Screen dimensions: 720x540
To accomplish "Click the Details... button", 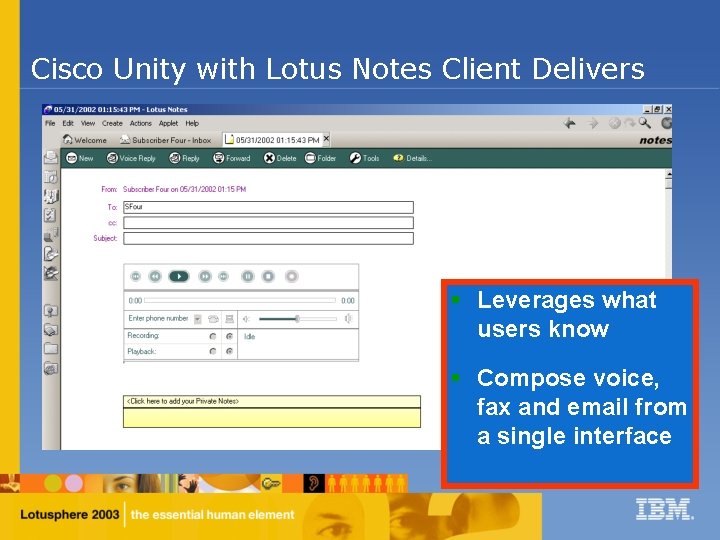I will click(x=412, y=158).
